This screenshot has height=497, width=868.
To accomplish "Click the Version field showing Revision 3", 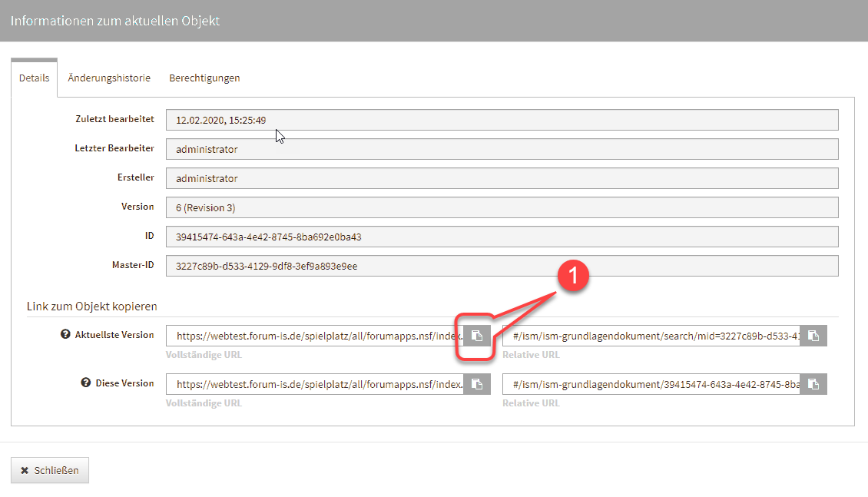I will click(x=502, y=207).
